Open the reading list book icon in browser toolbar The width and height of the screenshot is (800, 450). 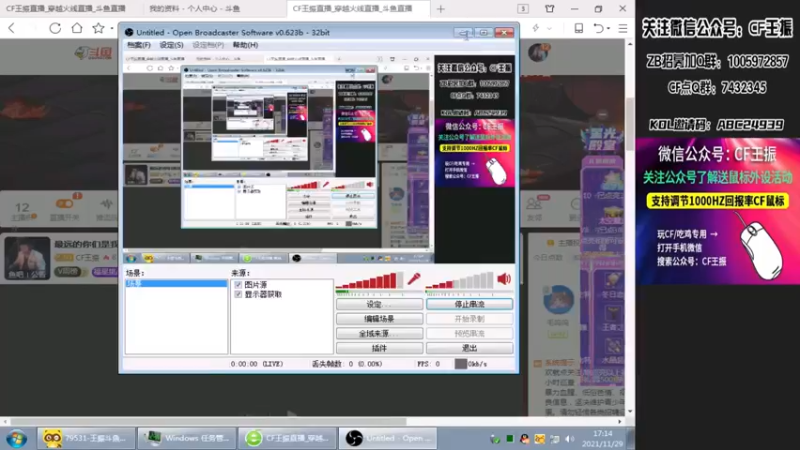click(x=579, y=28)
